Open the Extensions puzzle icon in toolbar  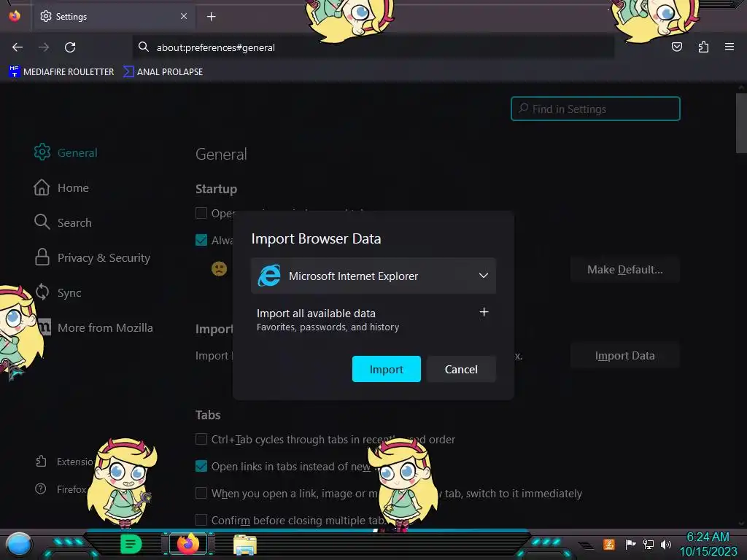[703, 47]
